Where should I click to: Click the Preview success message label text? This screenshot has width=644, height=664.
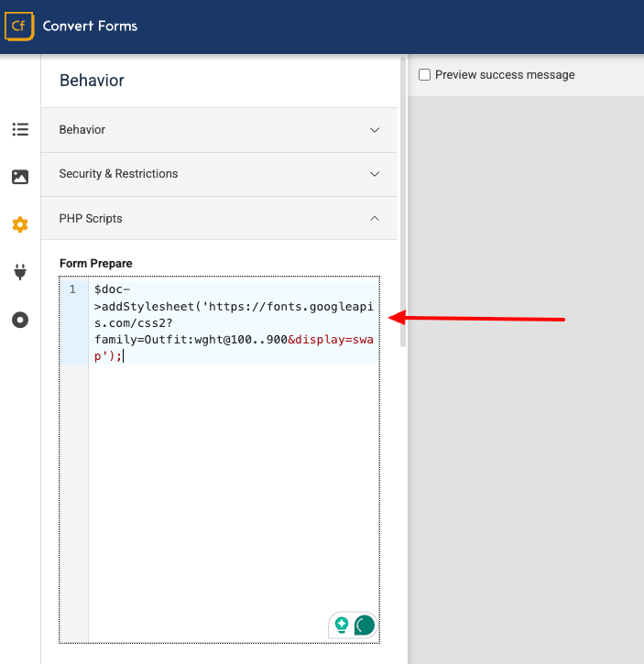click(505, 75)
